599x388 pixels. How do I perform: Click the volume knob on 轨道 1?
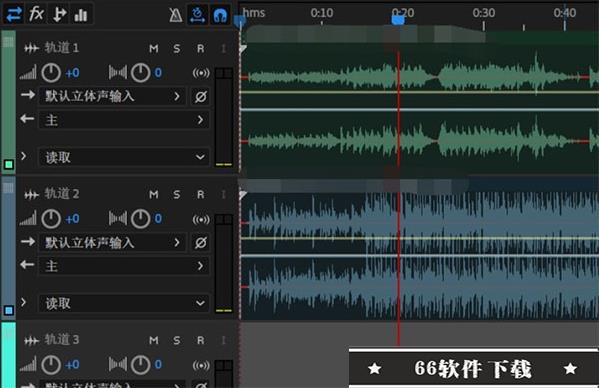tap(51, 73)
